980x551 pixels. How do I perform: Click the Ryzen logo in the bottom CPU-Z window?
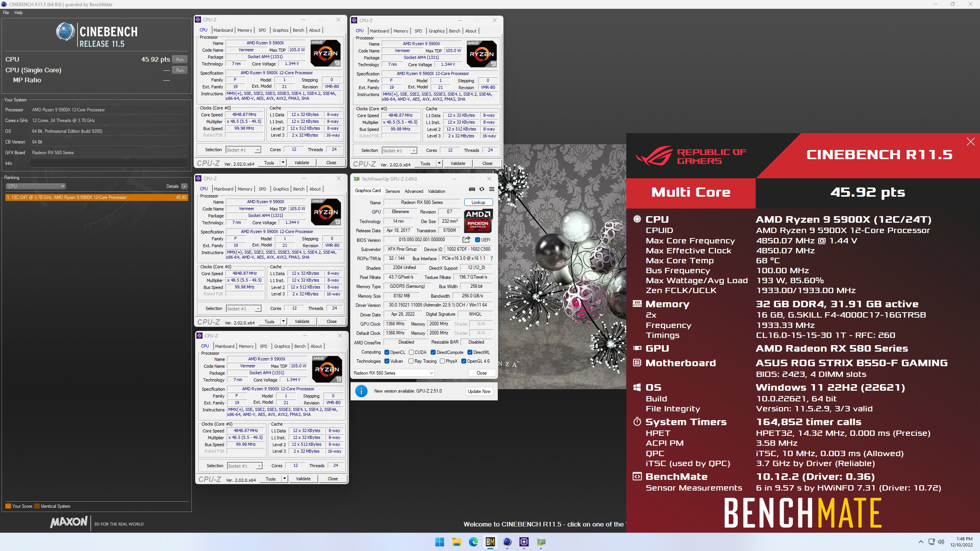(x=327, y=369)
